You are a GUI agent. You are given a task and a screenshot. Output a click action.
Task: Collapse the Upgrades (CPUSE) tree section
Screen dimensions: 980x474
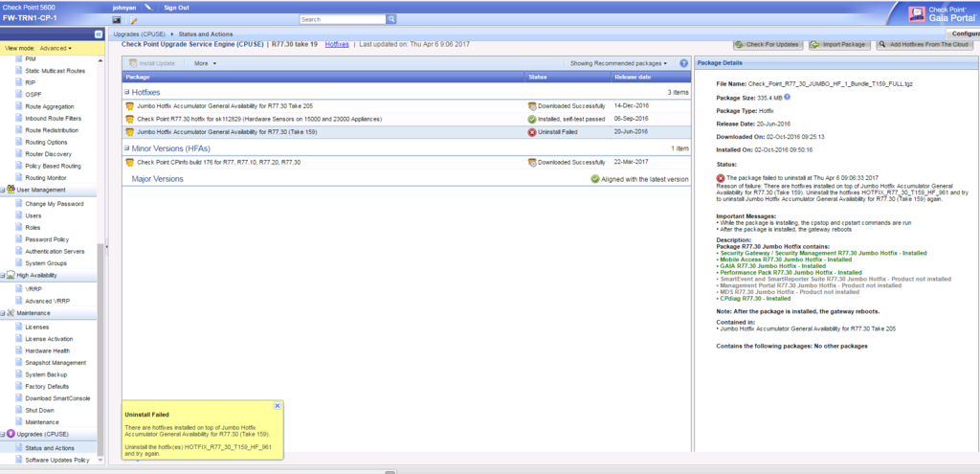(3, 434)
